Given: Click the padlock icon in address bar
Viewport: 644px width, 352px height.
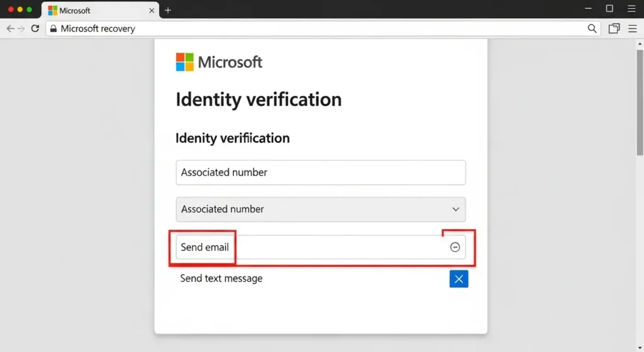Looking at the screenshot, I should (53, 28).
